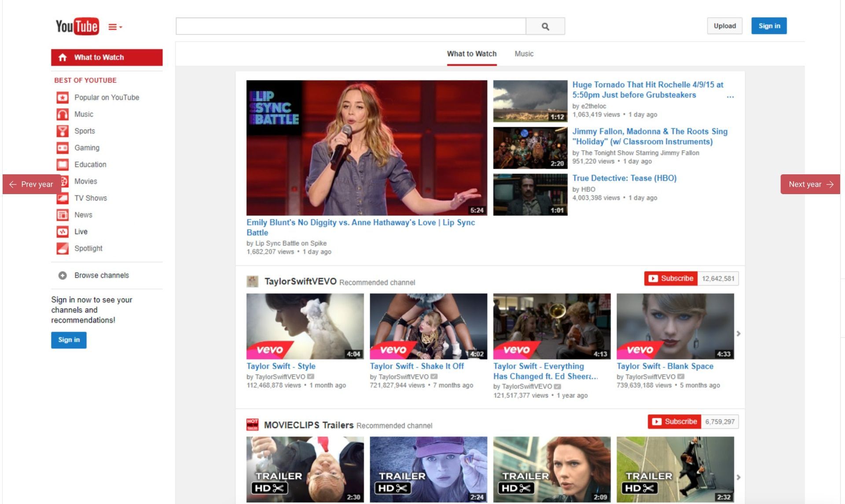Open Taylor Swift - Blank Space thumbnail
The image size is (845, 504).
(x=675, y=326)
